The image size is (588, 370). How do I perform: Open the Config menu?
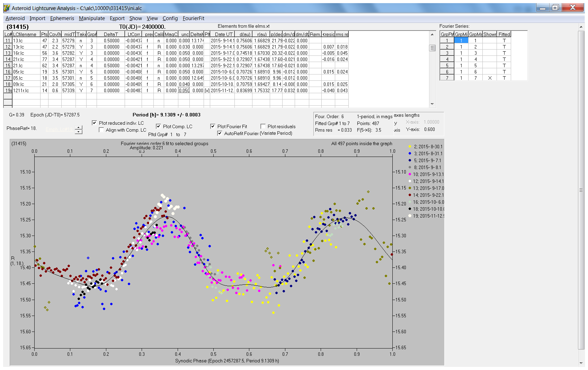click(170, 18)
